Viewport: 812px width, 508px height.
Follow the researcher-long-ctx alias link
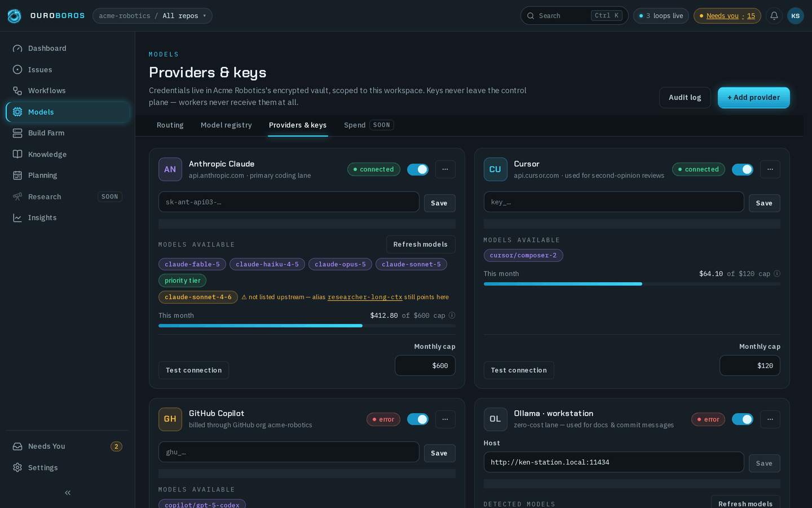(x=365, y=297)
